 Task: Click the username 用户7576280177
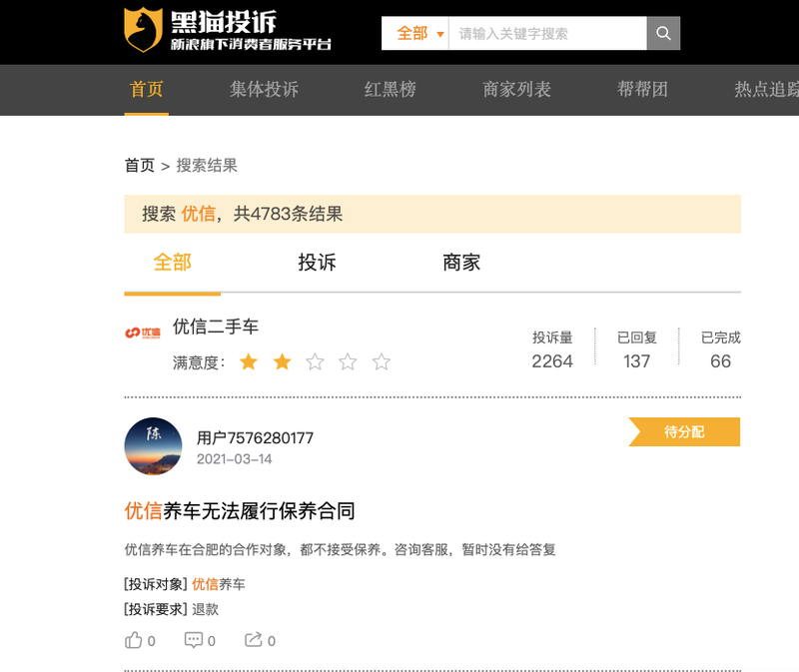(256, 438)
